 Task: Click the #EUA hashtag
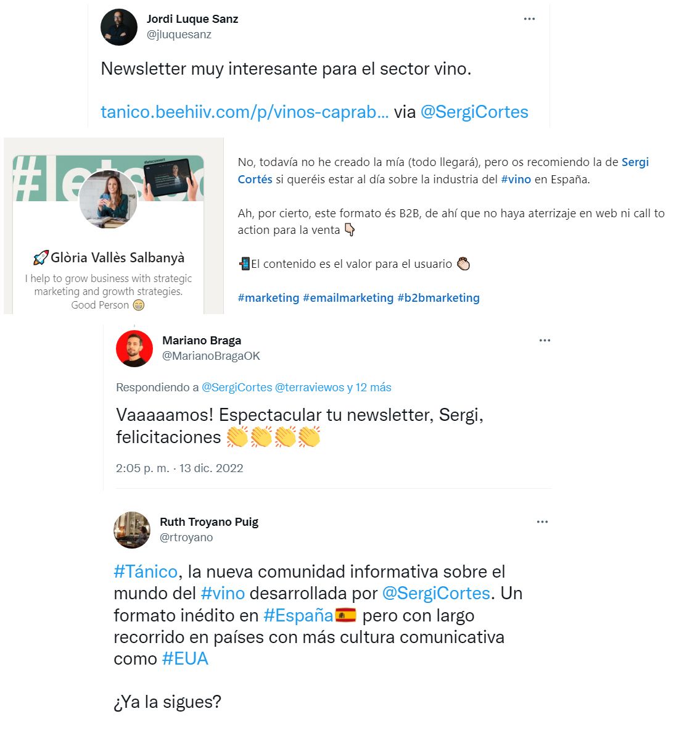point(185,658)
